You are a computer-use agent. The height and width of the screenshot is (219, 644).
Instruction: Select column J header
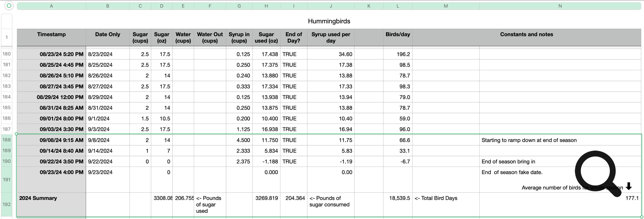331,6
